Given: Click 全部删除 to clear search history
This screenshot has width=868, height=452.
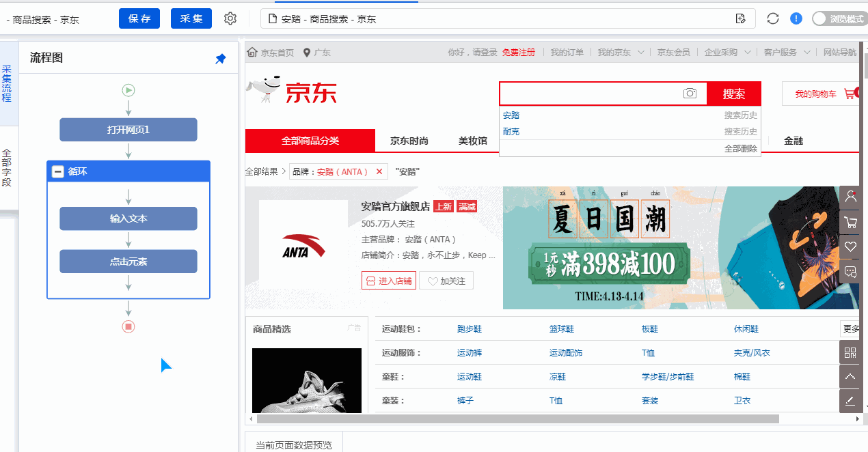Looking at the screenshot, I should point(741,148).
